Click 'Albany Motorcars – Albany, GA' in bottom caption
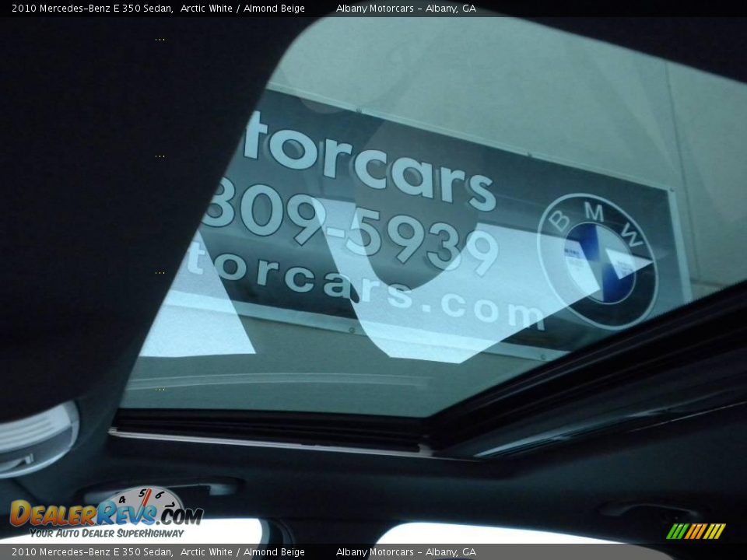 click(406, 552)
